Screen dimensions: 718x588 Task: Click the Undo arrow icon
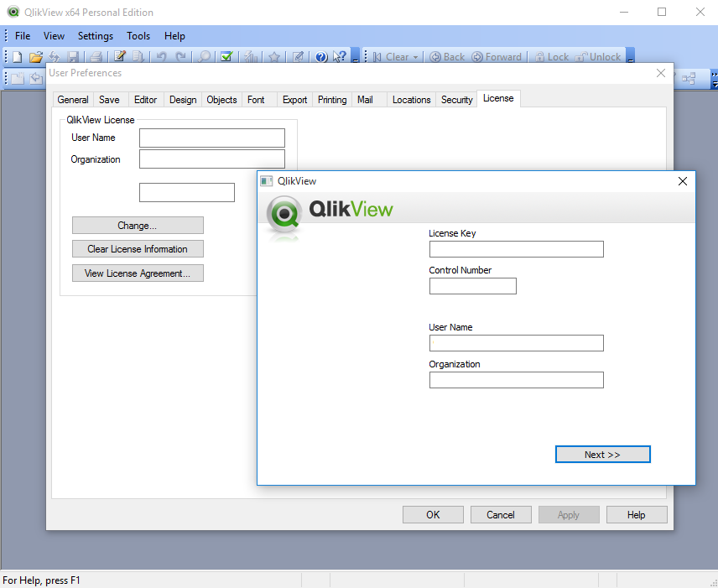(x=162, y=57)
